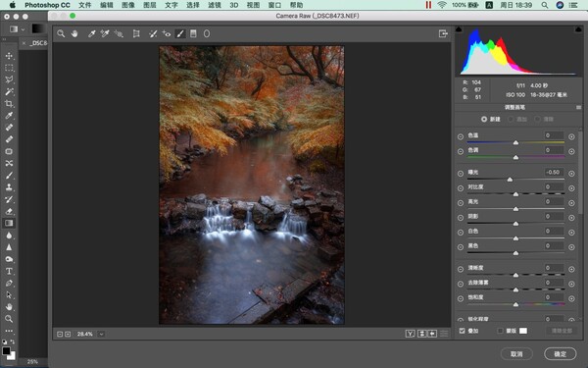This screenshot has width=588, height=368.
Task: Select the Adjustment Brush tool
Action: coord(180,33)
